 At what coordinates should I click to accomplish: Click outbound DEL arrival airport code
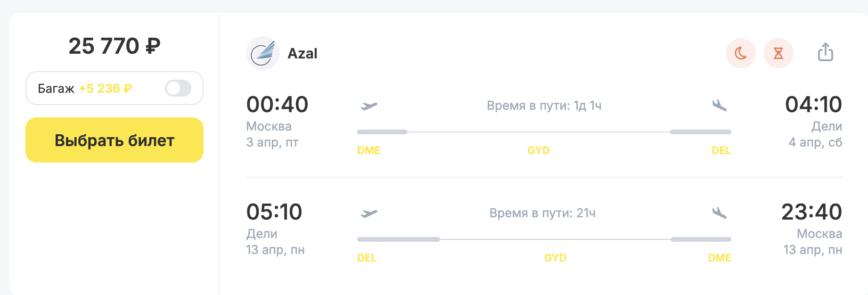click(x=721, y=150)
